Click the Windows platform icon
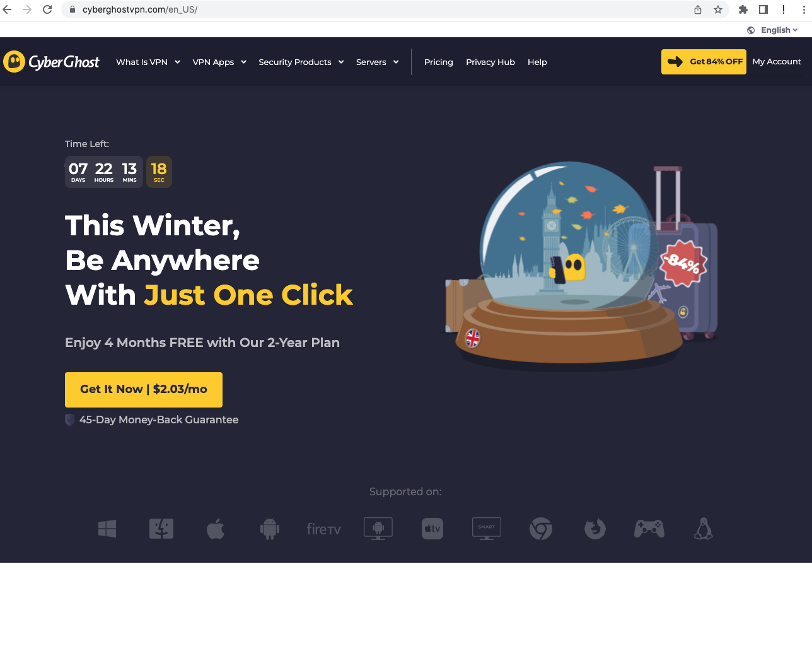Screen dimensions: 812x646 107,529
